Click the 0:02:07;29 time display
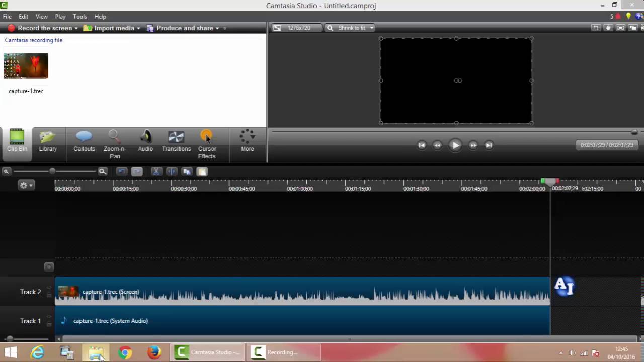Screen dimensions: 644x362 pos(607,145)
